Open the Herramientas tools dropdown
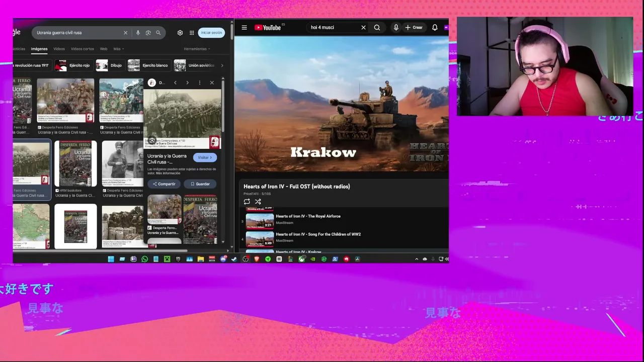 coord(197,49)
